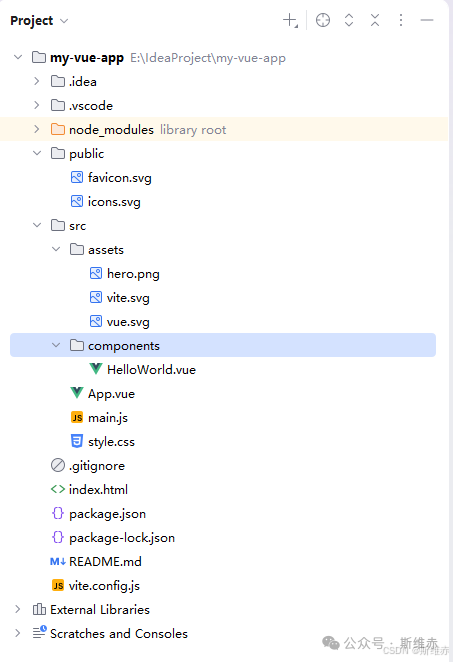Click the Select Opened File crosshair icon
Image resolution: width=453 pixels, height=662 pixels.
click(x=323, y=20)
